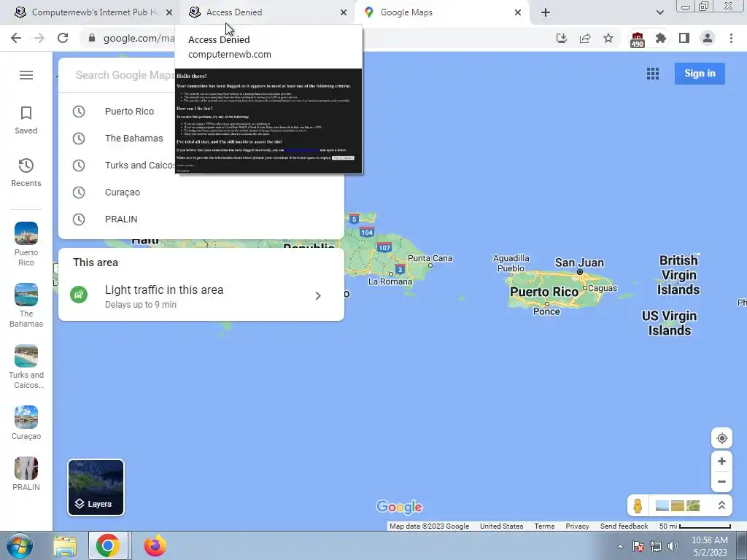The width and height of the screenshot is (747, 560).
Task: Go back to previous page
Action: pyautogui.click(x=16, y=38)
